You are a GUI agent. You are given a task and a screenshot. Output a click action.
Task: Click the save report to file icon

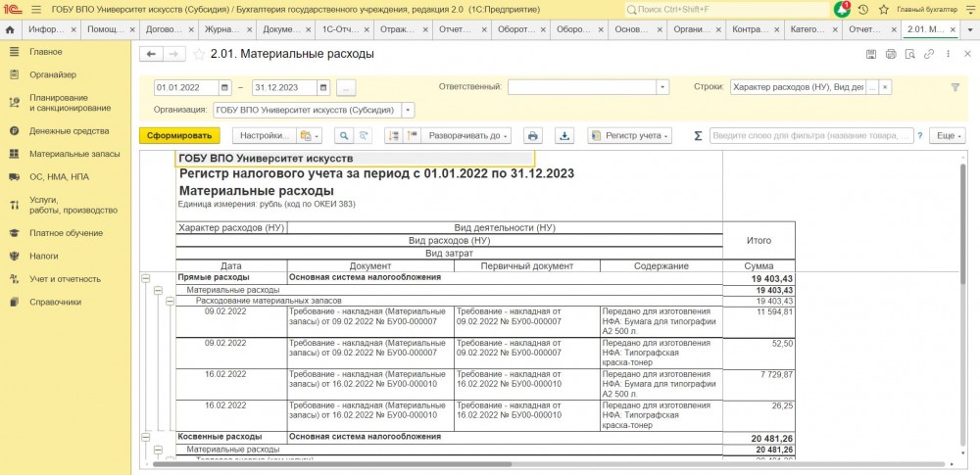563,135
